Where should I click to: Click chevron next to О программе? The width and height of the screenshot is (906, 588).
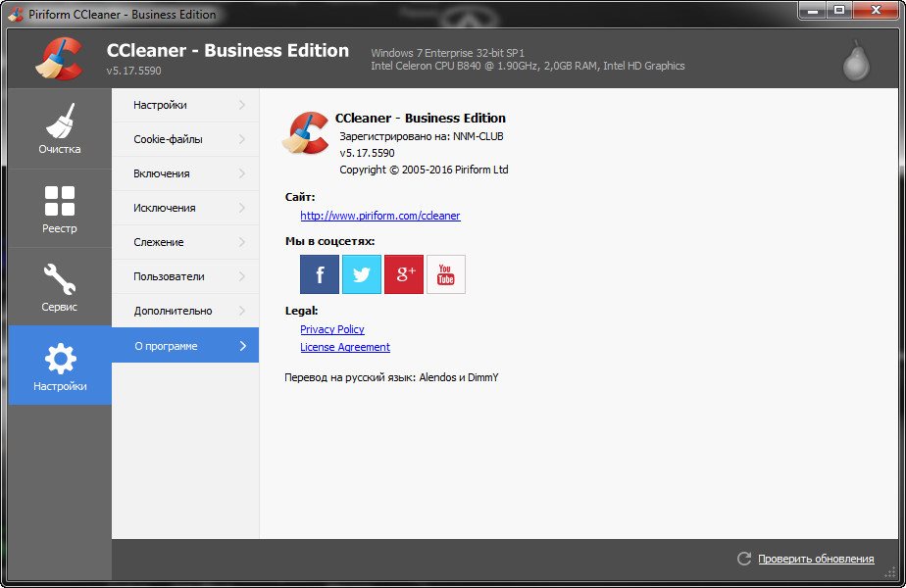pyautogui.click(x=242, y=345)
